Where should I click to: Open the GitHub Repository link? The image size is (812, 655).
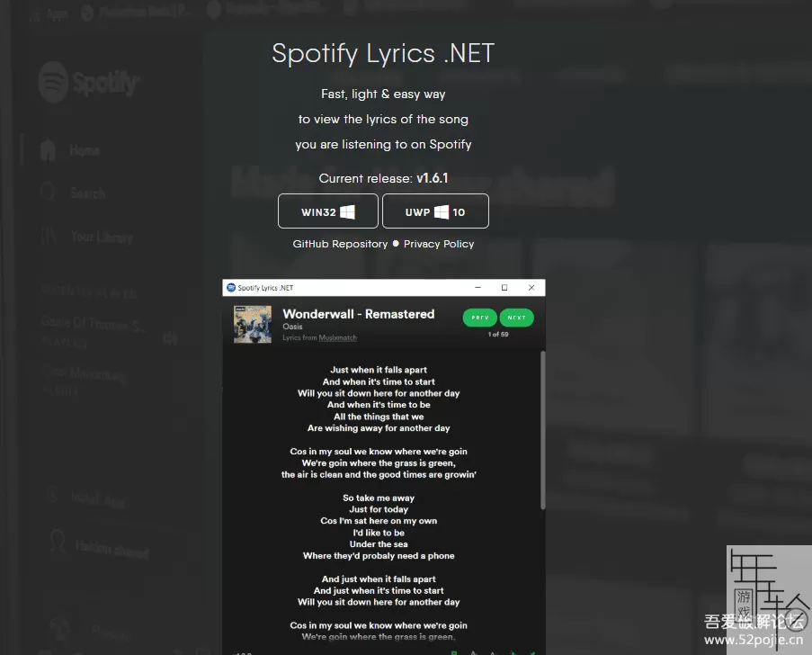point(340,244)
